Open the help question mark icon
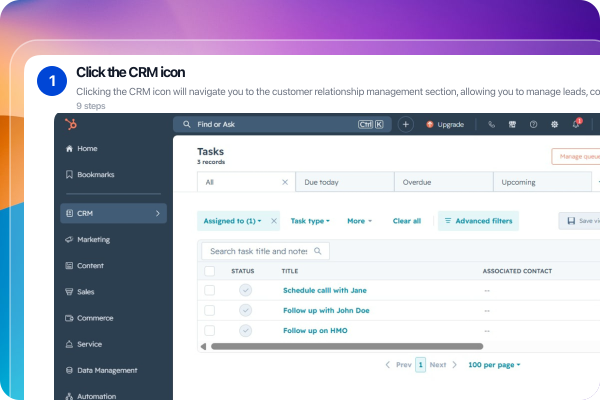600x400 pixels. pos(533,124)
